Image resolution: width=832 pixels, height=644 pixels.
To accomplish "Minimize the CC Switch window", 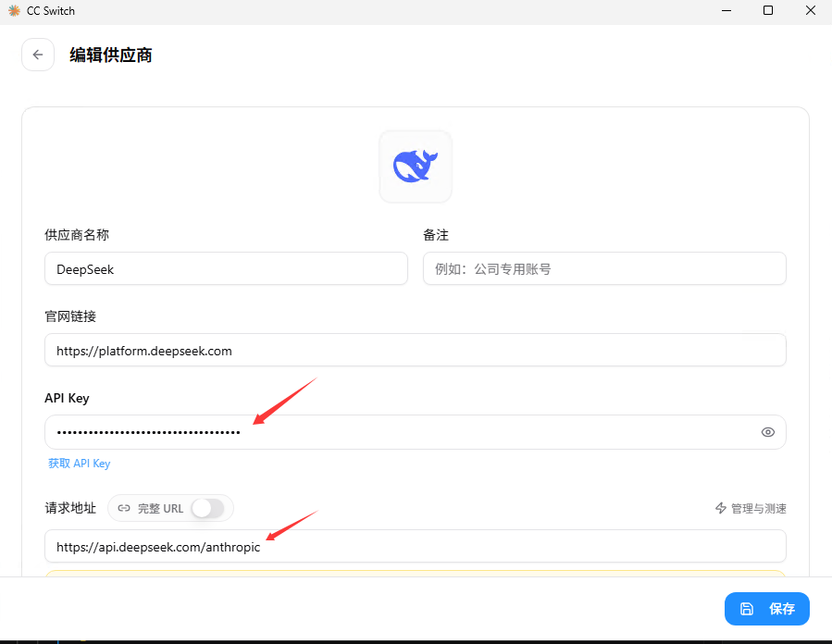I will click(726, 10).
